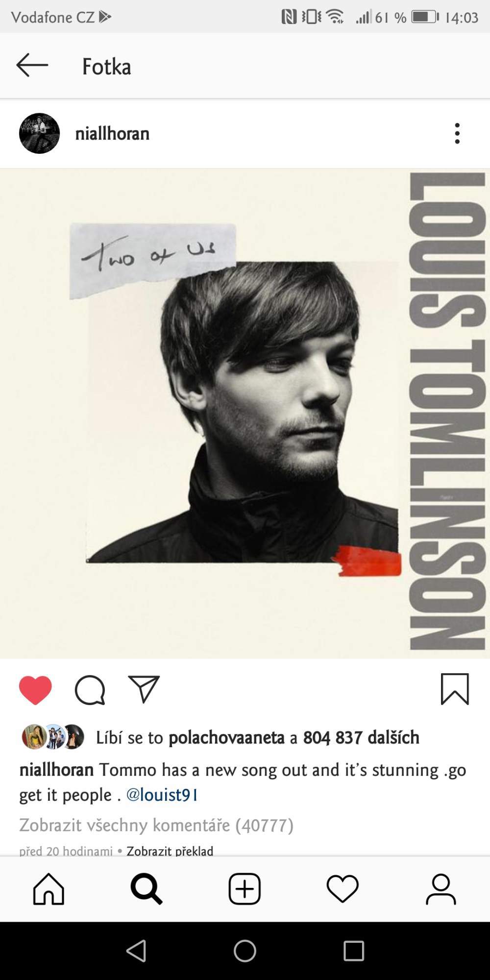Open niallhoran's profile picture
Viewport: 490px width, 980px height.
[x=39, y=133]
